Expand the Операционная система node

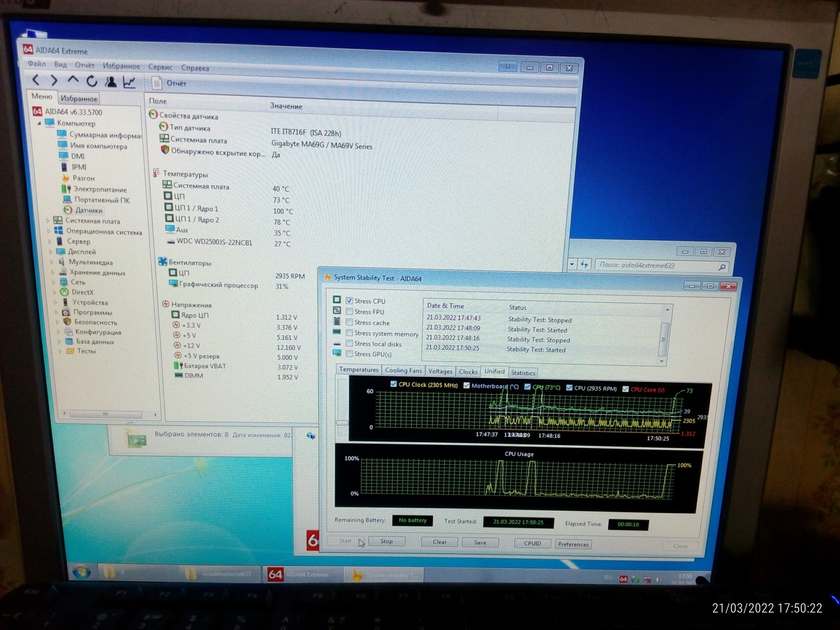[49, 231]
